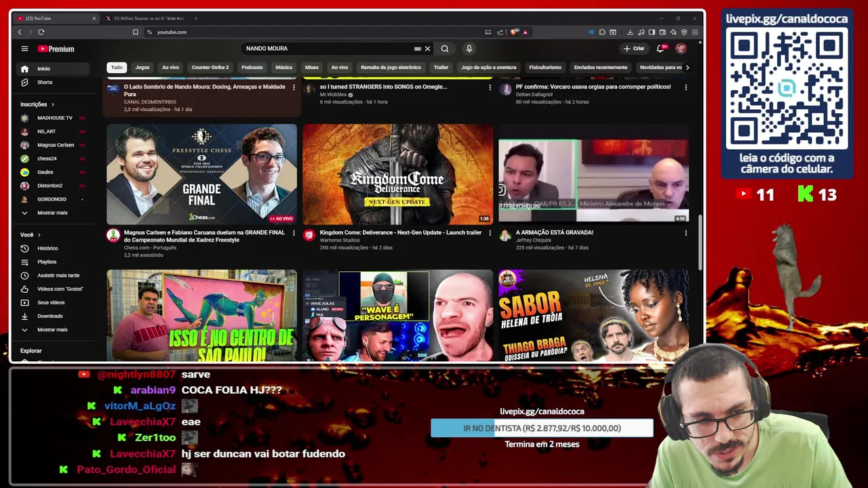The width and height of the screenshot is (868, 488).
Task: Select the Fisiculturismo filter chip
Action: [x=545, y=67]
